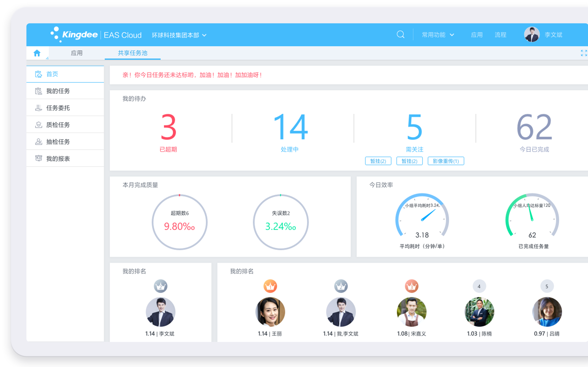Viewport: 588px width, 367px height.
Task: Click 王丽's first-place profile photo
Action: click(x=270, y=312)
